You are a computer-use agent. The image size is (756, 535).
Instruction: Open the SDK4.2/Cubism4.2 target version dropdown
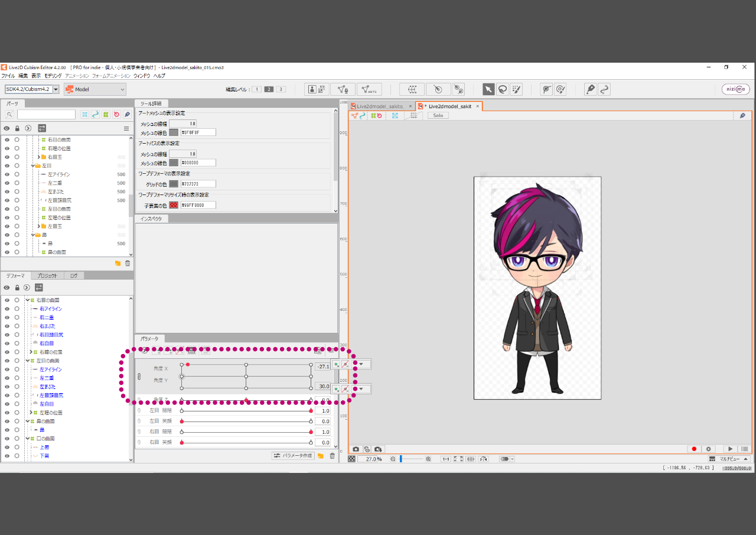pyautogui.click(x=32, y=89)
